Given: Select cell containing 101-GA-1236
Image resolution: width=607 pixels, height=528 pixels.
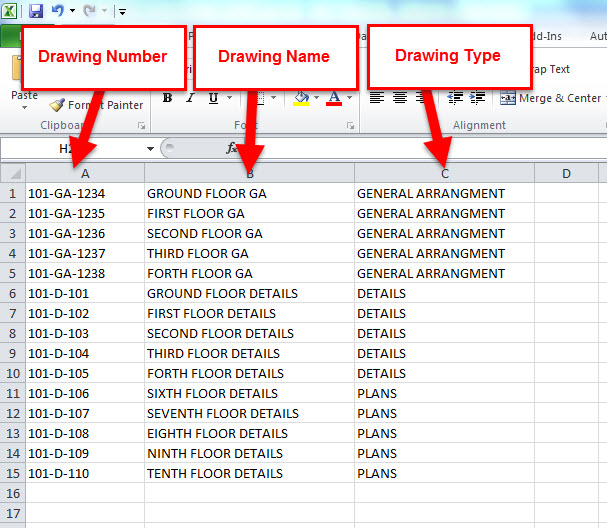Looking at the screenshot, I should pos(85,233).
